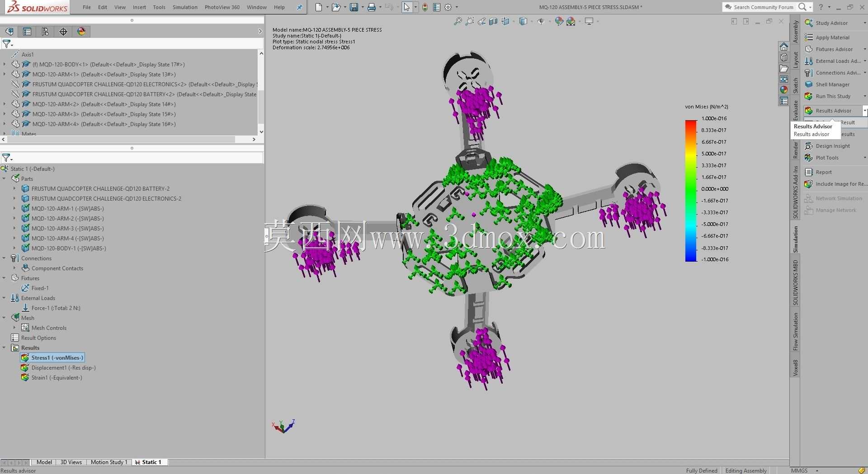Open the PropertyManager tab icon

[x=27, y=31]
